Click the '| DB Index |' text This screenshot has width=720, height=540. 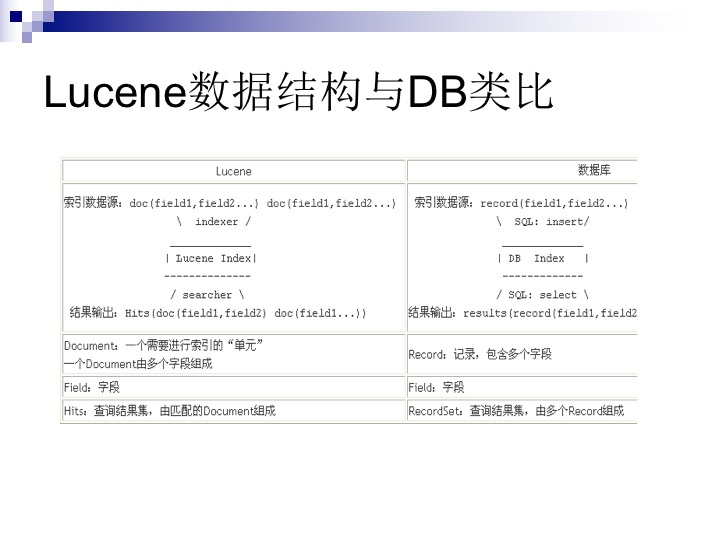543,259
